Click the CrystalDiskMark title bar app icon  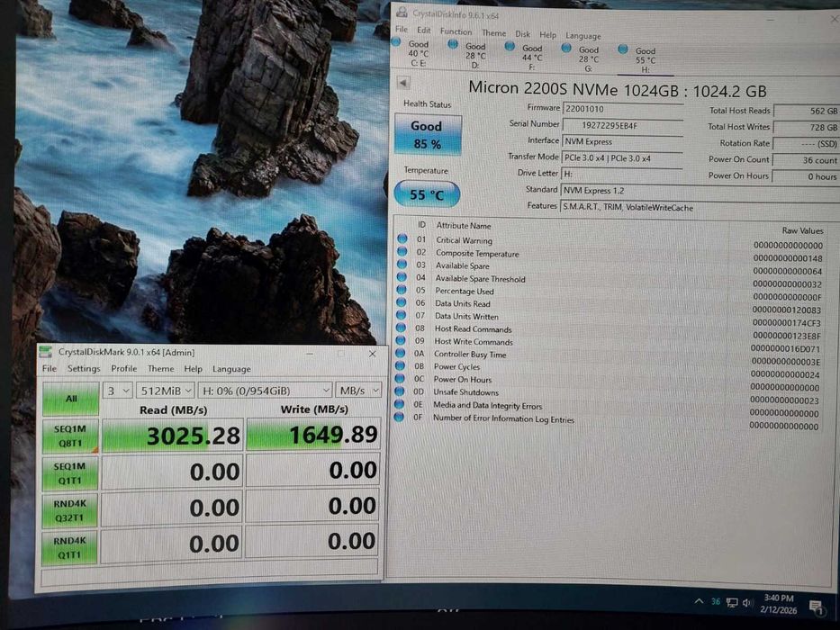coord(47,352)
